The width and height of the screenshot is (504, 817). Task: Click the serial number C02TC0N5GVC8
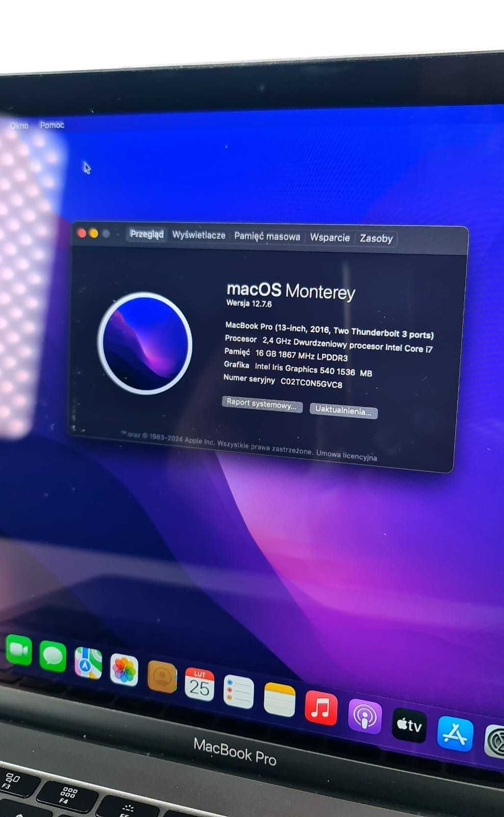(312, 383)
